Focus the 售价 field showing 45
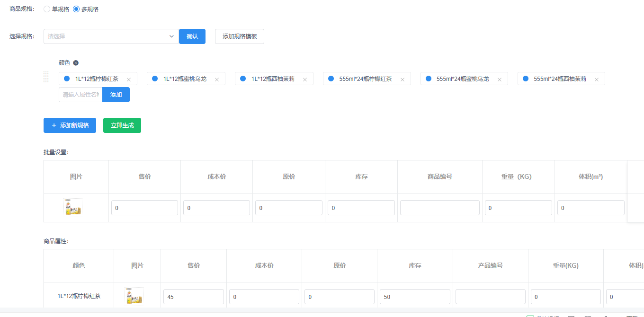This screenshot has width=644, height=317. pos(194,297)
